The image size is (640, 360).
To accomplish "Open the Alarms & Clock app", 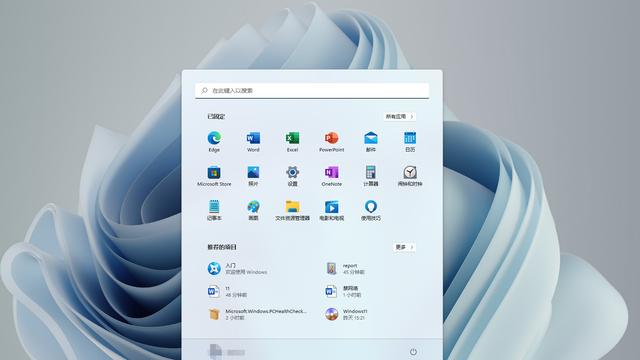I will [x=410, y=176].
